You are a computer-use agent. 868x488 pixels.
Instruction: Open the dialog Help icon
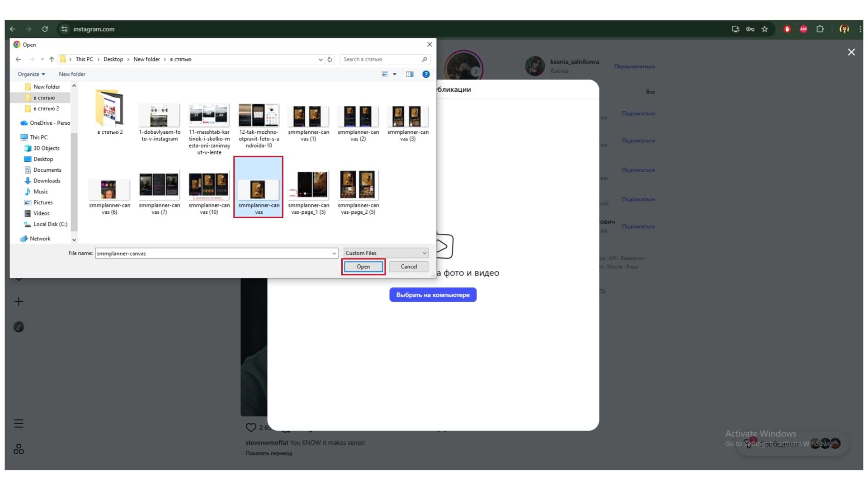click(x=426, y=74)
